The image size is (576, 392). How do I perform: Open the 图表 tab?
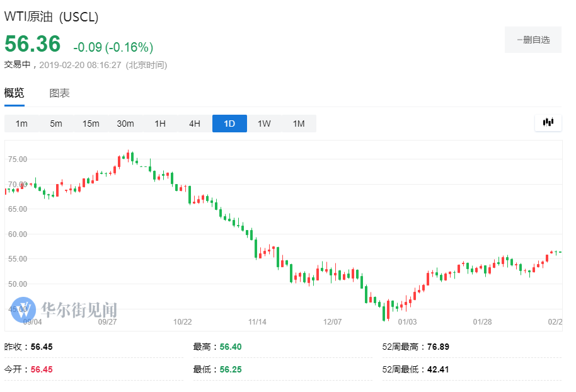tap(60, 93)
